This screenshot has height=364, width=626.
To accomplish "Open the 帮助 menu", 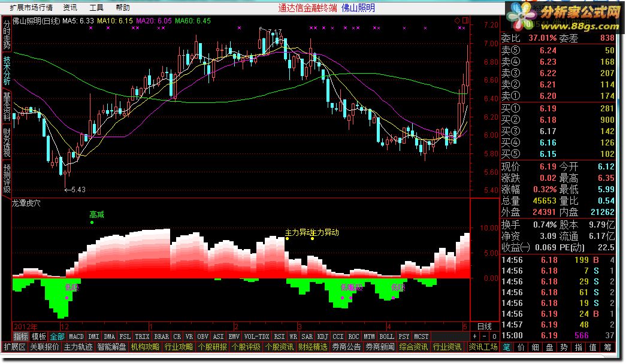I will click(x=123, y=8).
